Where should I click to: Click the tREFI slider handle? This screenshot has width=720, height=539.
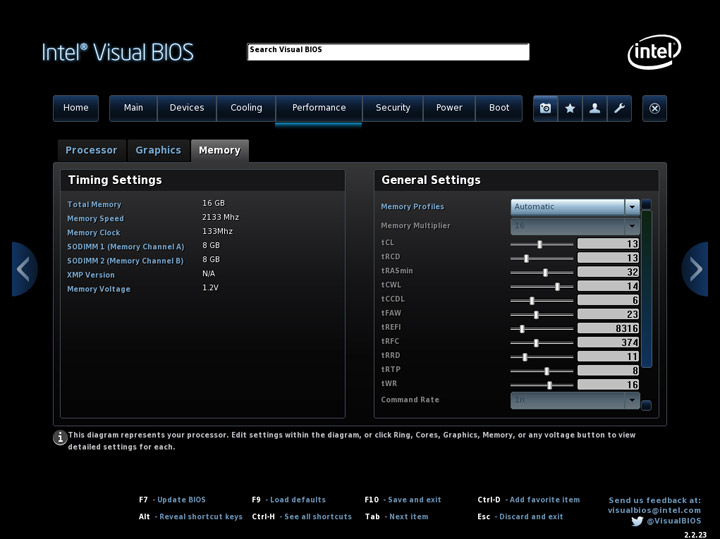pos(522,329)
